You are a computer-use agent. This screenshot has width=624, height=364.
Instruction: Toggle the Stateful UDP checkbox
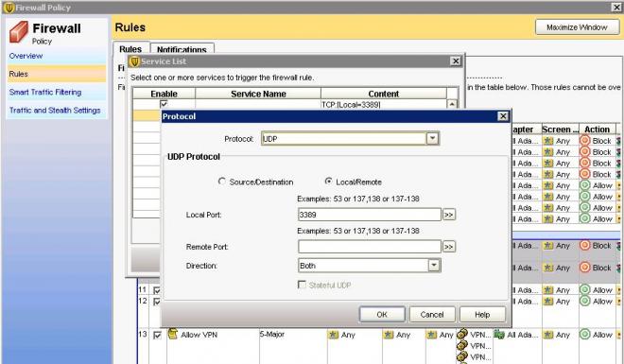click(x=302, y=285)
